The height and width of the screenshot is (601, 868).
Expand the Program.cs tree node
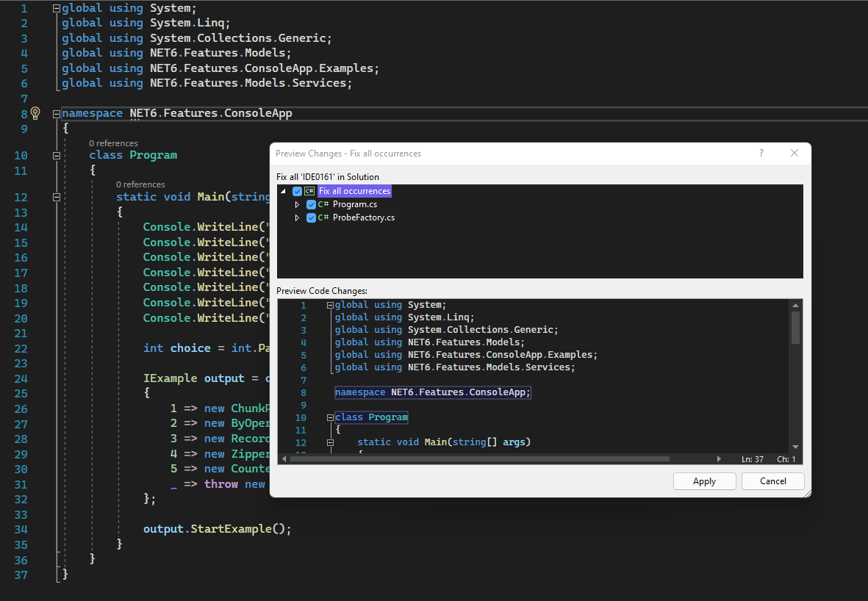[x=298, y=204]
